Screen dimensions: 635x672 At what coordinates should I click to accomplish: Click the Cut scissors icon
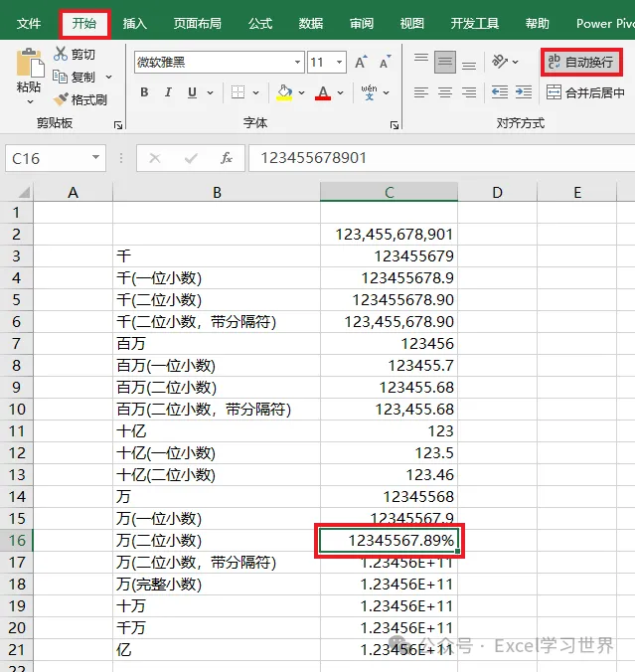coord(61,54)
